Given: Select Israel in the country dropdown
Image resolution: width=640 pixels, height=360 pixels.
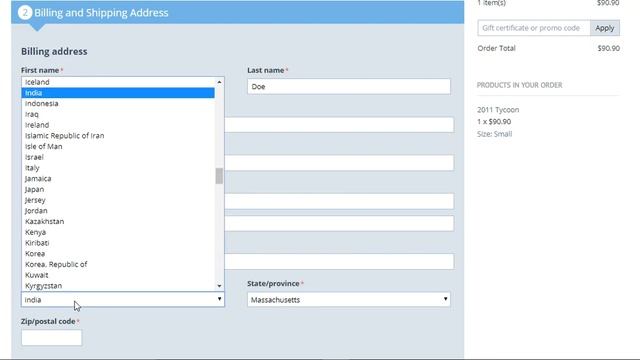Looking at the screenshot, I should (x=118, y=157).
